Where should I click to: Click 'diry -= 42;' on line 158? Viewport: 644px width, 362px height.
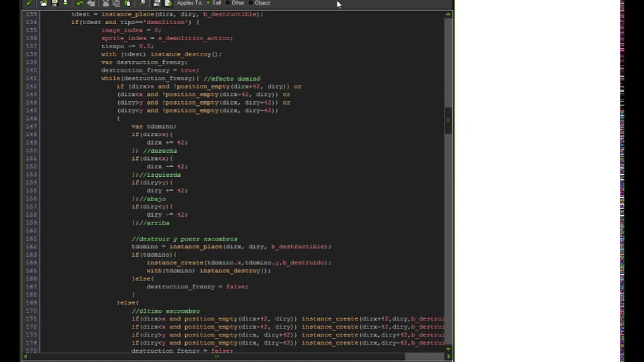[167, 214]
